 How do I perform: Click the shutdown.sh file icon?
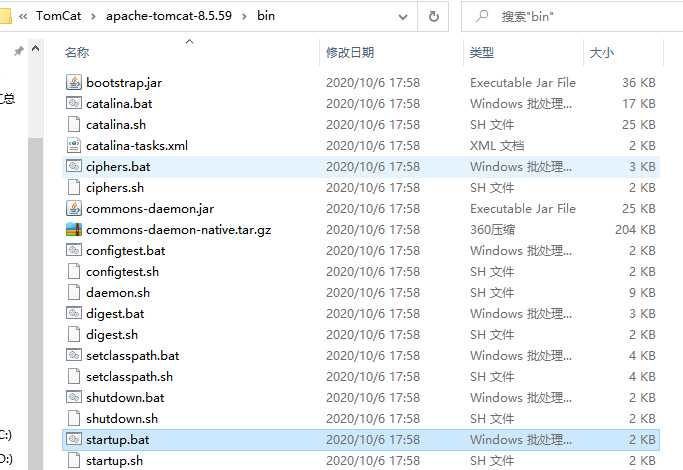74,418
